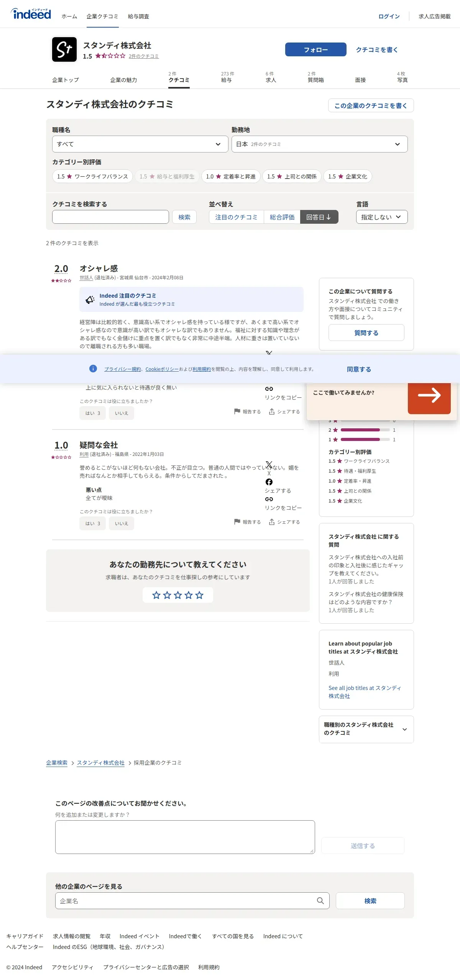This screenshot has height=980, width=460.
Task: Click プライバシー規約 link in banner
Action: pos(123,369)
